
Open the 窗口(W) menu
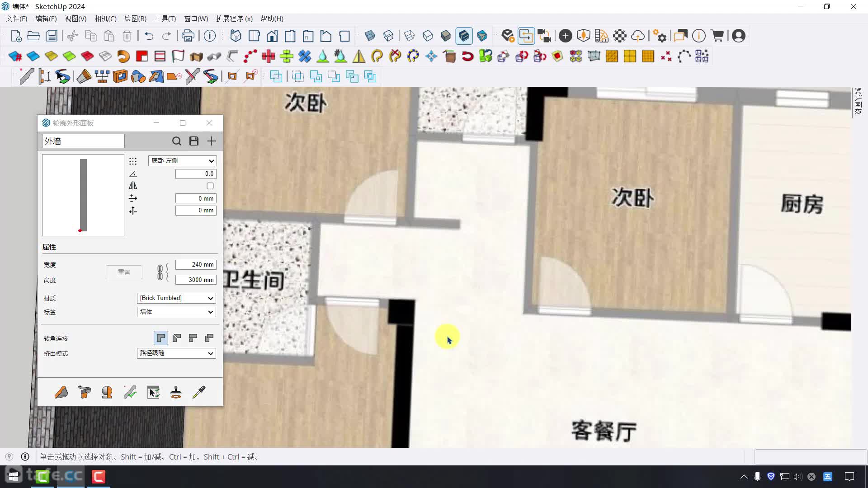pyautogui.click(x=196, y=19)
